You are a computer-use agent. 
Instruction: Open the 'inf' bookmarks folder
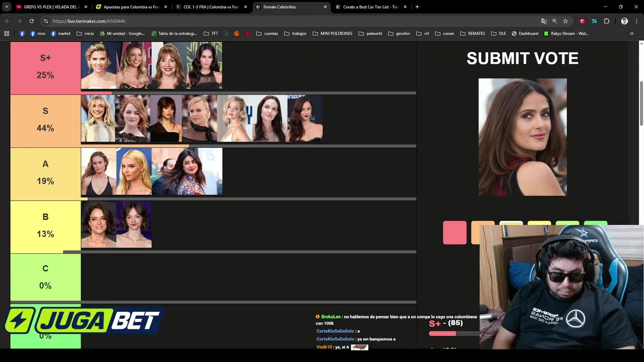pyautogui.click(x=423, y=34)
